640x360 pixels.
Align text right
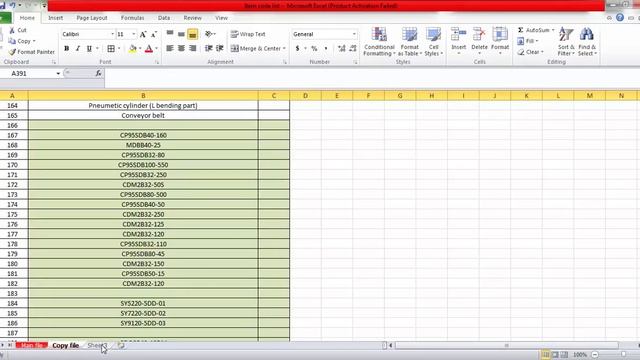pyautogui.click(x=193, y=49)
